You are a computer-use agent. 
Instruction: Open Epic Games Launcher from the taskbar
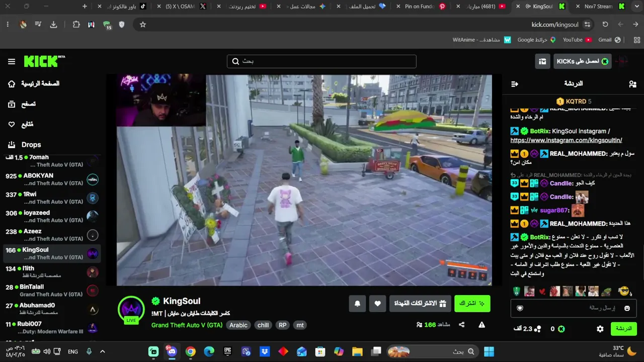227,351
